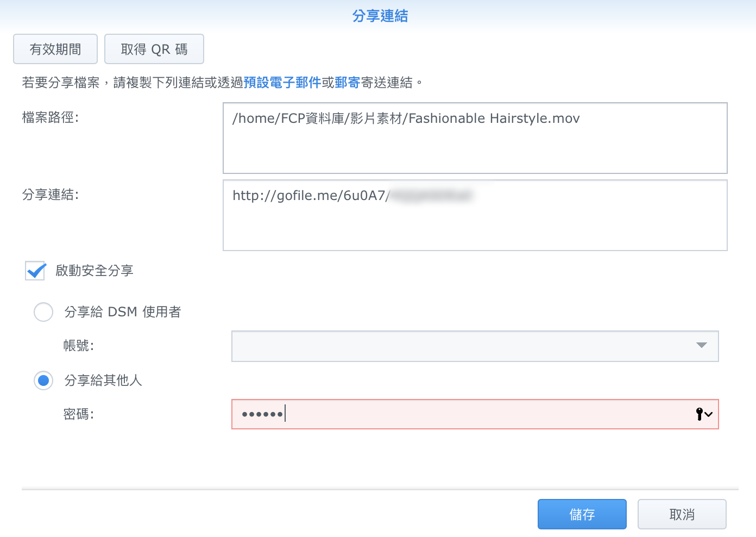Click the 郵寄 link
This screenshot has height=537, width=756.
coord(348,83)
